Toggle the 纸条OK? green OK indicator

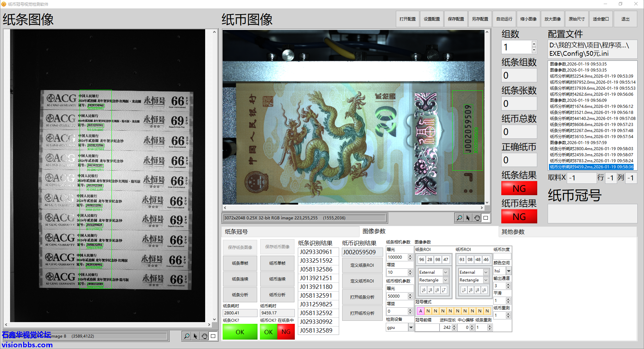(240, 332)
